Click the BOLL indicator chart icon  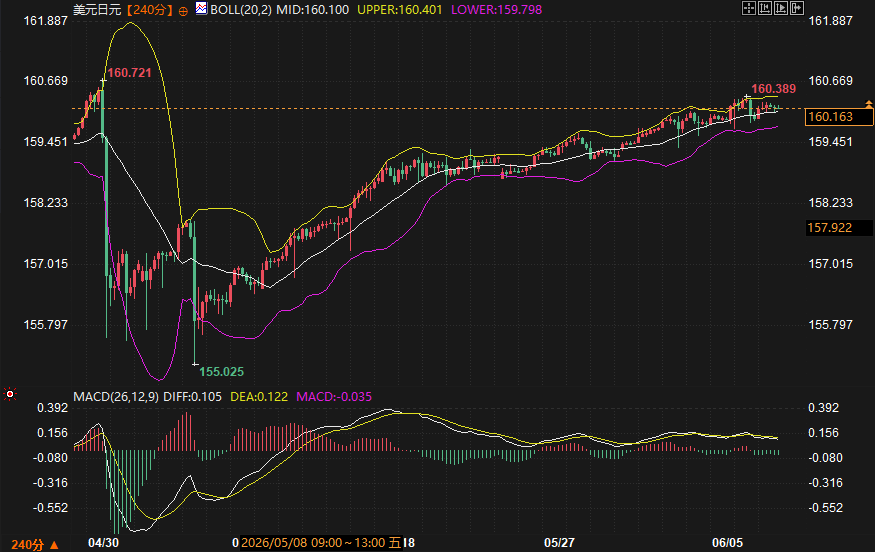click(201, 8)
